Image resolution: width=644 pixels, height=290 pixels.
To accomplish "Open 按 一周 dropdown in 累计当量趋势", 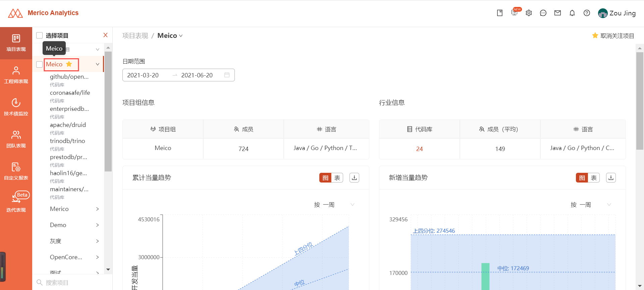I will [334, 205].
